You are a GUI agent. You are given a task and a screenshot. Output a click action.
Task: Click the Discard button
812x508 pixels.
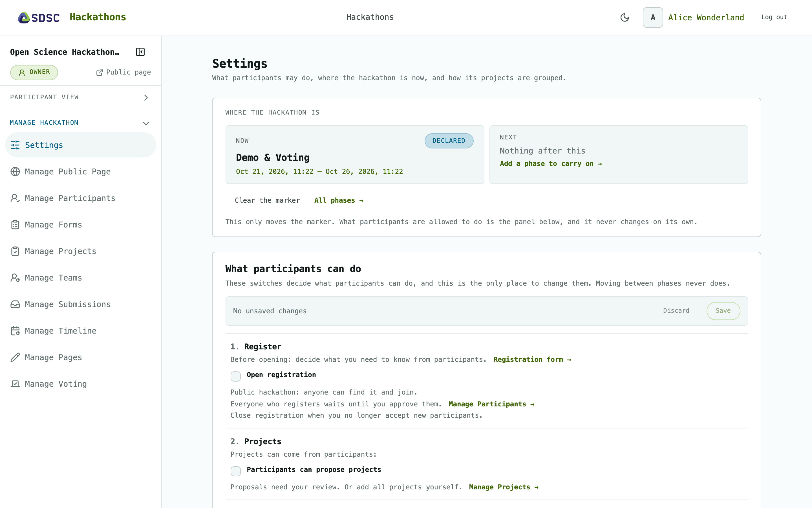pyautogui.click(x=676, y=311)
